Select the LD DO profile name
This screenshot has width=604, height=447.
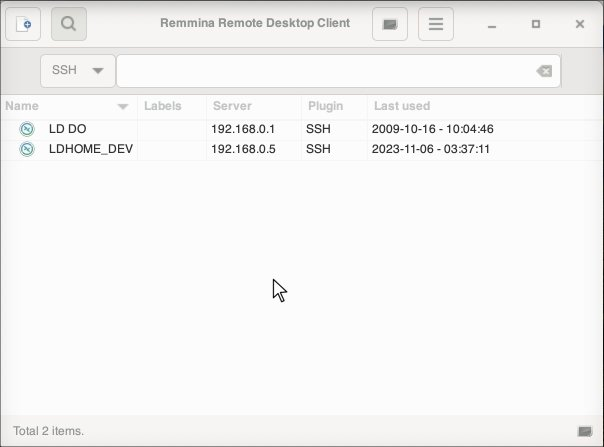click(x=67, y=129)
